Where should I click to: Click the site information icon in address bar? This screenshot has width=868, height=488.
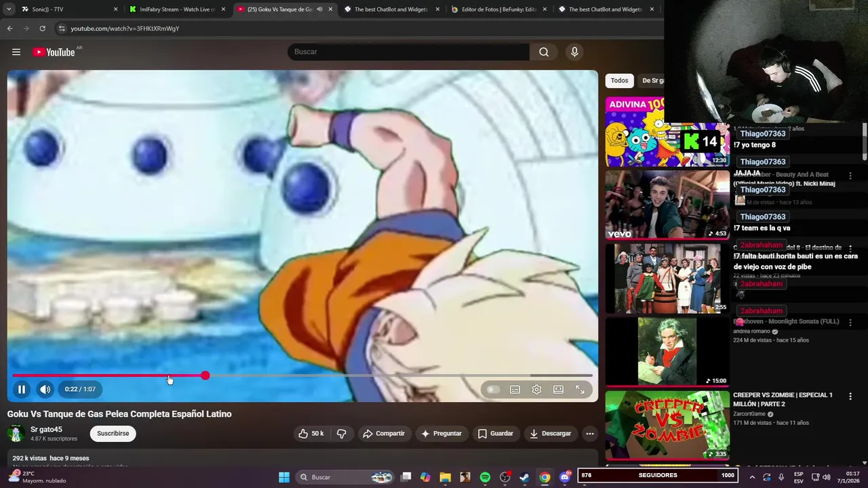coord(62,28)
